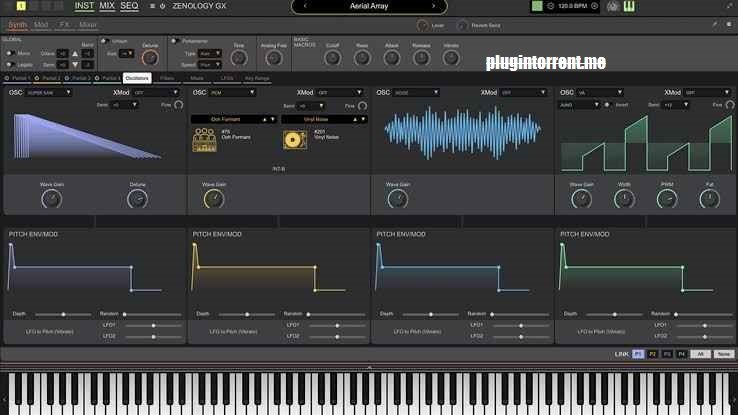Adjust LFO1 slider in second Pitch Env panel
738x415 pixels.
click(337, 325)
